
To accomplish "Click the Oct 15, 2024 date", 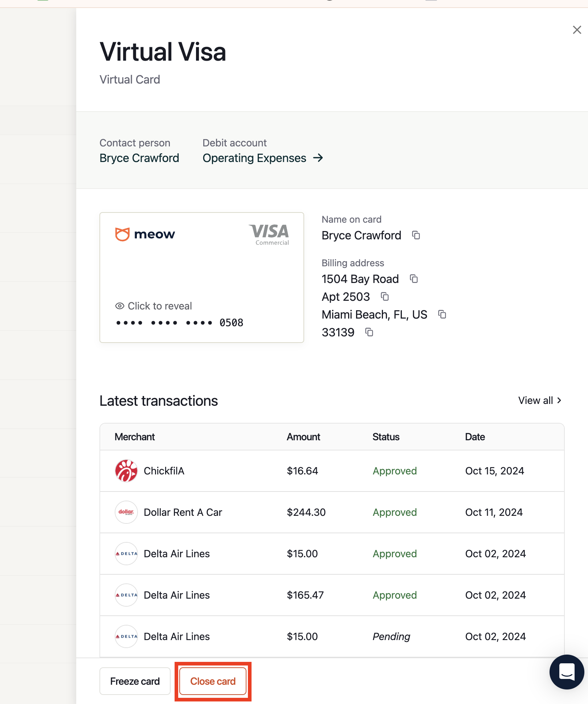I will 495,471.
